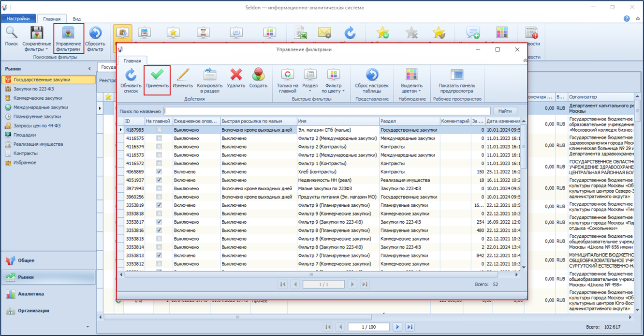
Task: Open the Аналитика navigation section
Action: [48, 294]
